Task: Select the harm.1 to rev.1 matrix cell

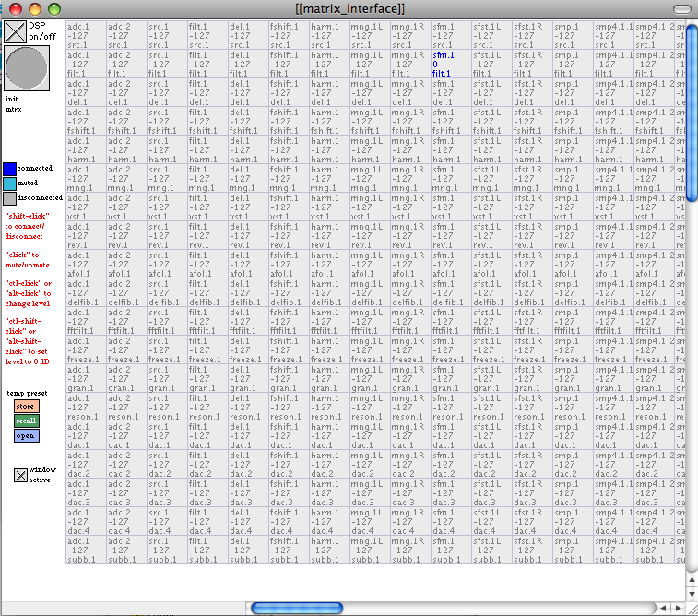Action: (328, 235)
